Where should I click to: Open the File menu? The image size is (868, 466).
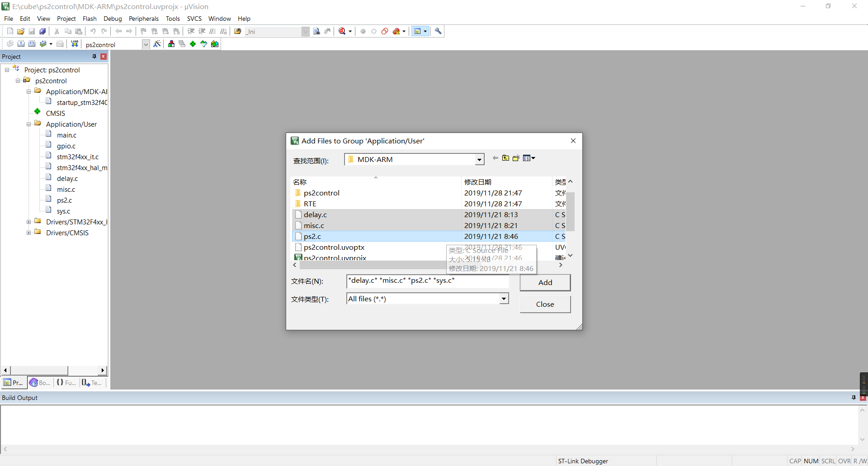[9, 19]
